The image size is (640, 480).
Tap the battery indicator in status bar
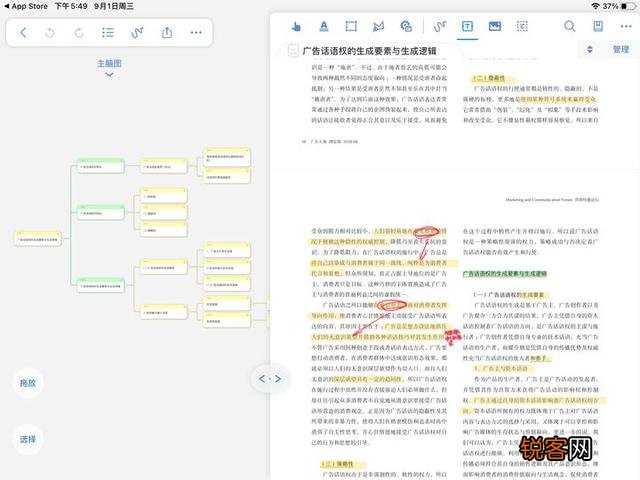click(629, 6)
